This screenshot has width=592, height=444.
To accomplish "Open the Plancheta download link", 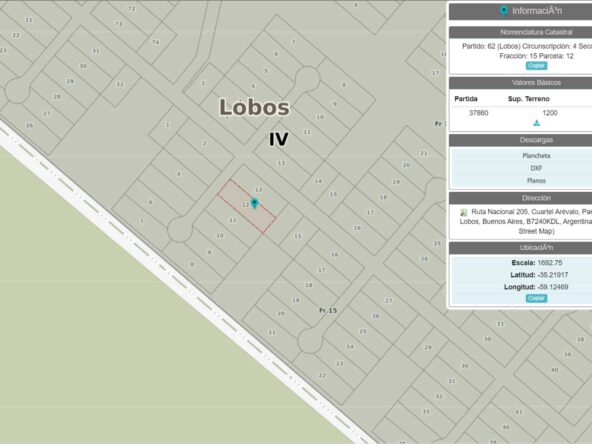I will [x=536, y=156].
